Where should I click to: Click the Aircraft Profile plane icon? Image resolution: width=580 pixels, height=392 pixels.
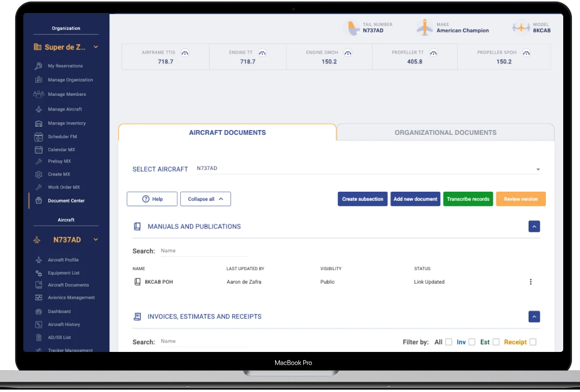coord(38,260)
